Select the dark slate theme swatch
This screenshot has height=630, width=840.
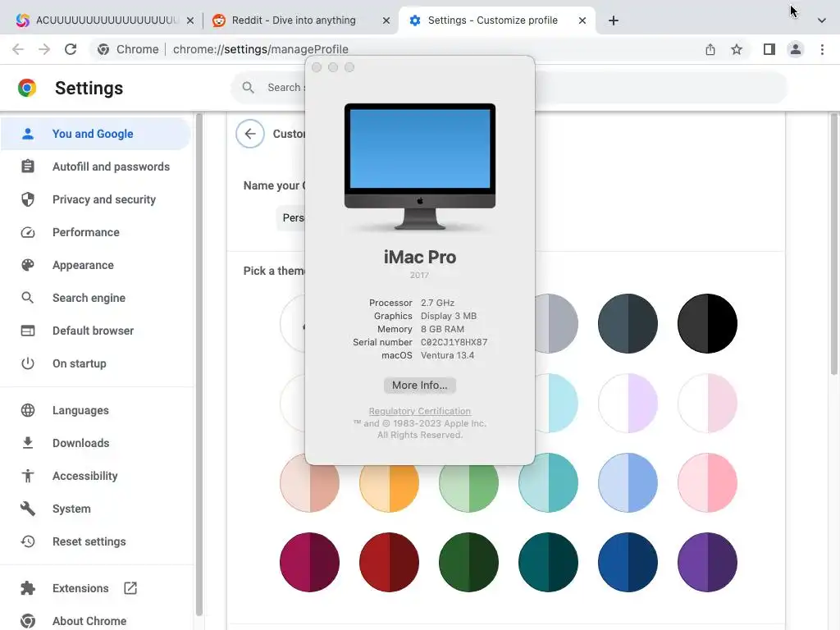(x=628, y=323)
